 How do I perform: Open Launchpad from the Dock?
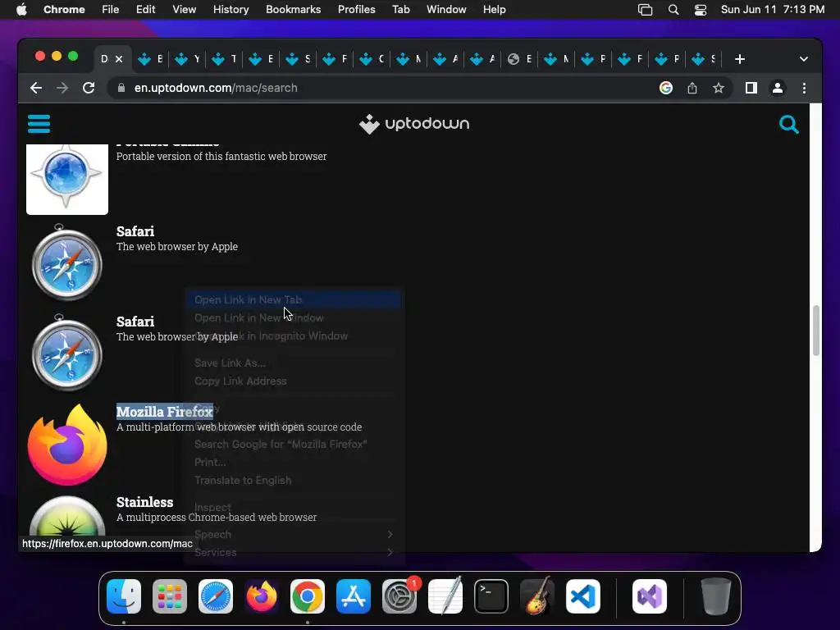[170, 596]
